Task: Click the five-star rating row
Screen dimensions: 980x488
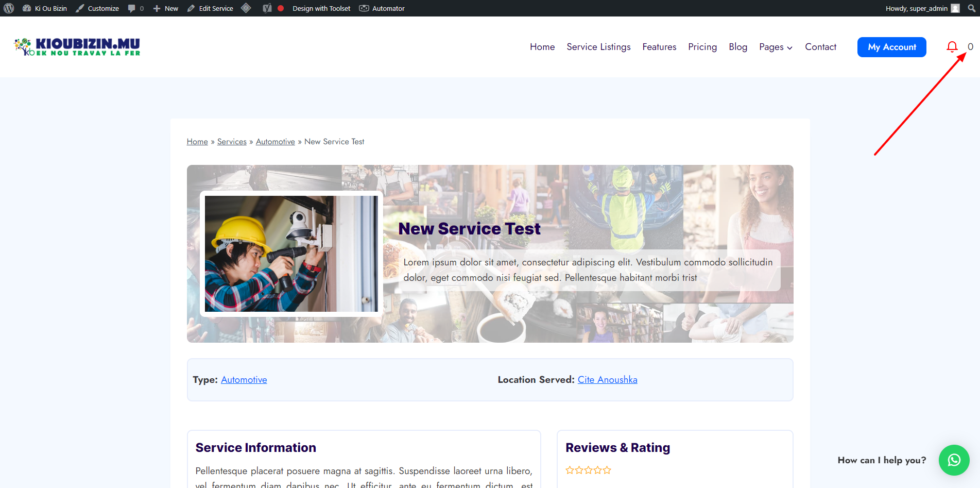Action: [589, 470]
